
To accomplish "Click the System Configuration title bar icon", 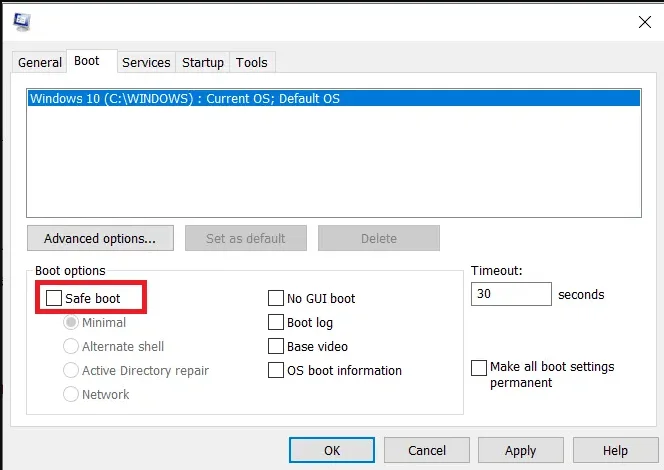I will coord(22,22).
